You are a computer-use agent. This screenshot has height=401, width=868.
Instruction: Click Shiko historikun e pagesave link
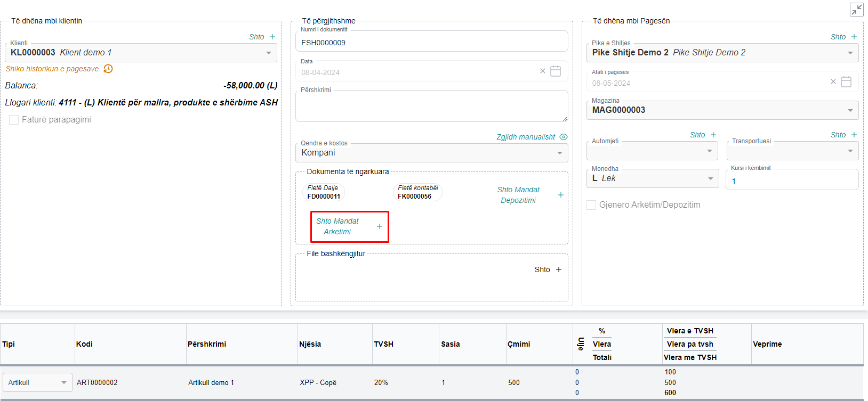[x=52, y=69]
